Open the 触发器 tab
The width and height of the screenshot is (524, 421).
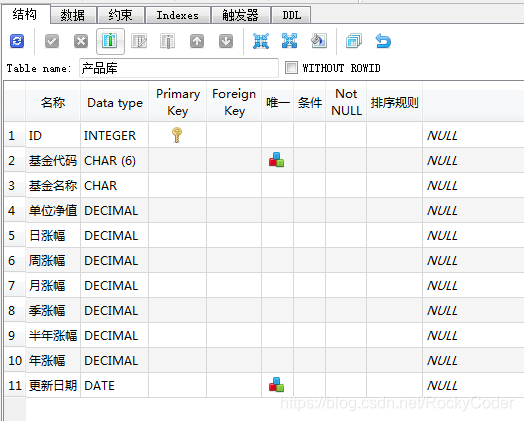tap(241, 15)
